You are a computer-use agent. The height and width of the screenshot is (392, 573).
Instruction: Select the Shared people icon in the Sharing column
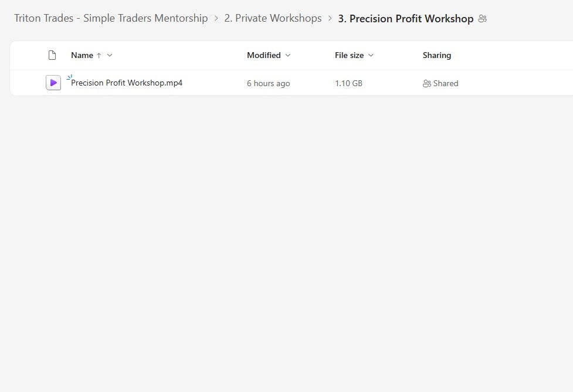(426, 83)
